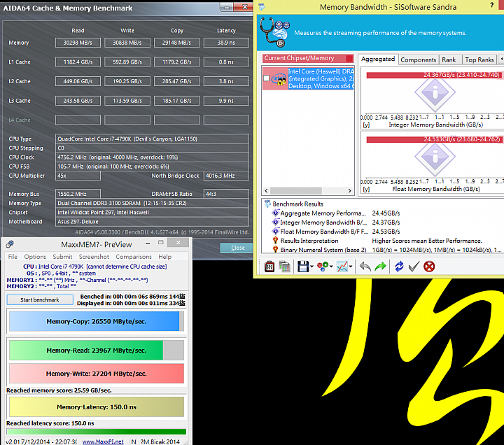Click the red cancel X icon in Sandra
Viewport: 504px width, 445px height.
pyautogui.click(x=429, y=267)
